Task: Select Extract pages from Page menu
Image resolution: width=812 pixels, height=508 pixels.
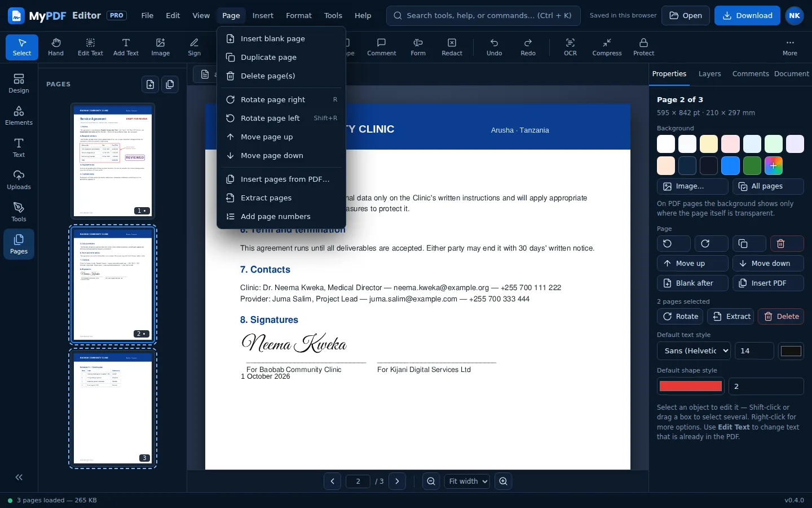Action: click(x=281, y=198)
